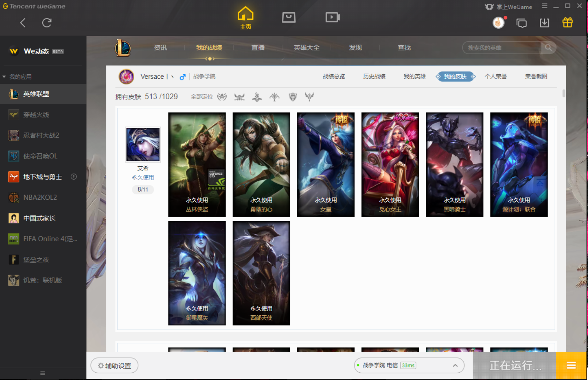Switch to 个人荣誉 sub-tab
The height and width of the screenshot is (380, 588).
click(496, 77)
